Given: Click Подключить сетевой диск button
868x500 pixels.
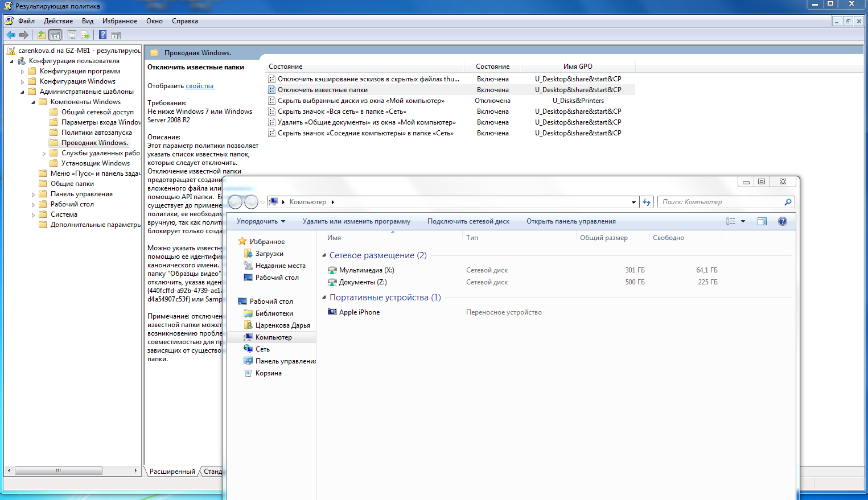Looking at the screenshot, I should tap(468, 221).
